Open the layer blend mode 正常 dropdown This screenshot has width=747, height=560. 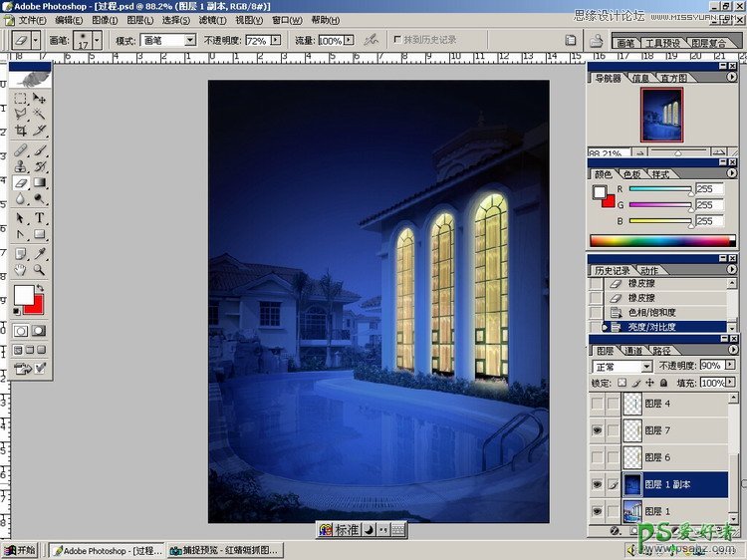(x=646, y=367)
